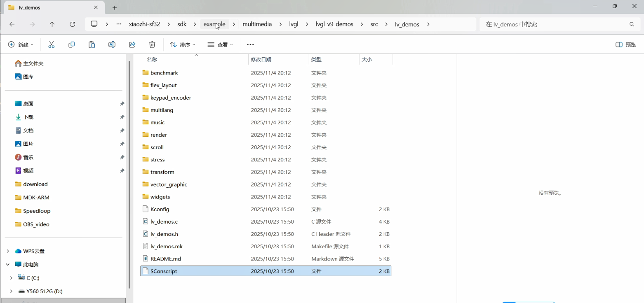Click the Share icon in toolbar
Viewport: 644px width, 303px height.
point(132,44)
